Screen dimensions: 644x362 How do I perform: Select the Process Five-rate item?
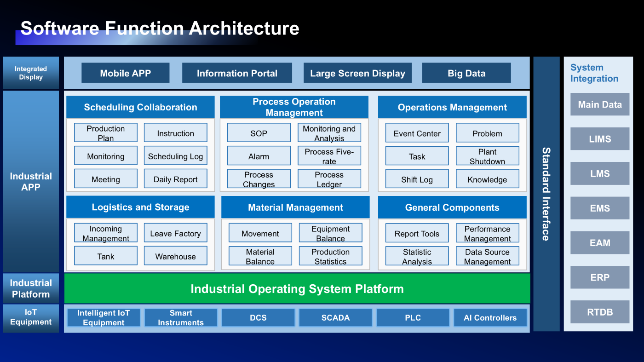click(x=329, y=156)
